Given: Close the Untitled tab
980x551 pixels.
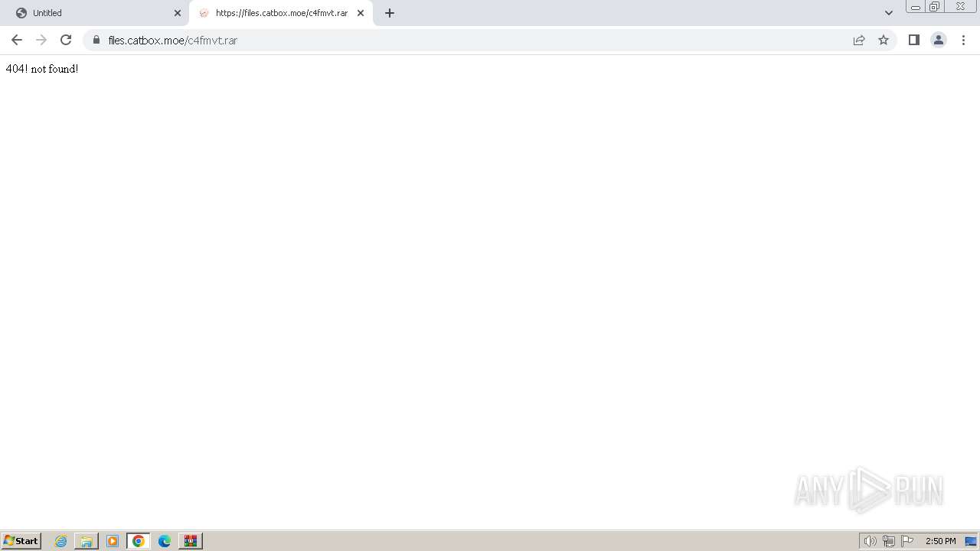Looking at the screenshot, I should (178, 13).
